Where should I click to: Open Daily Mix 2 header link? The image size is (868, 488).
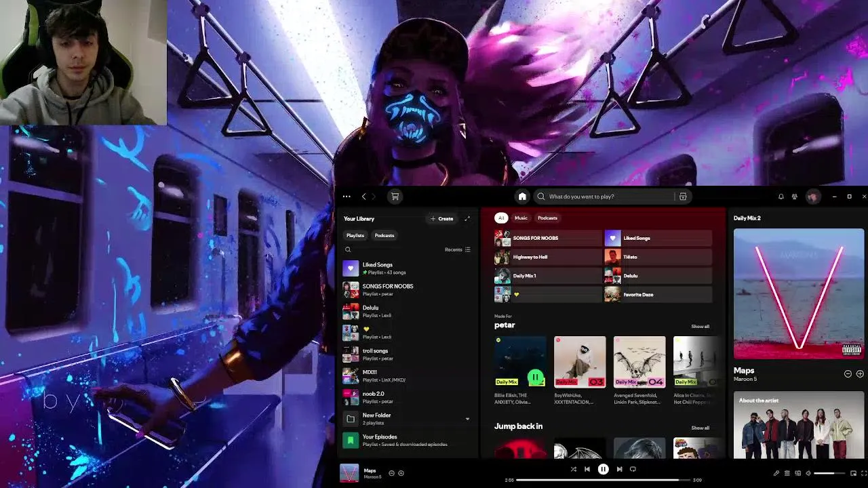click(x=747, y=218)
